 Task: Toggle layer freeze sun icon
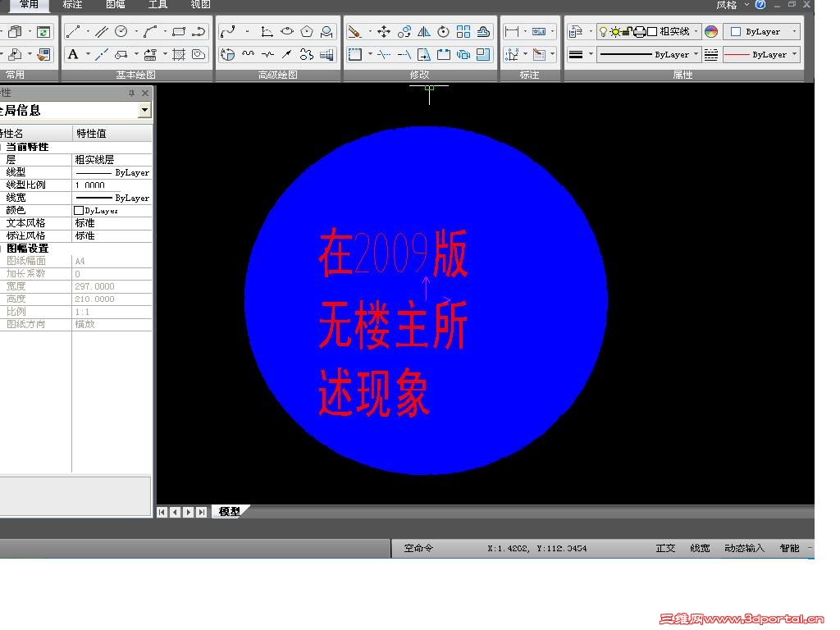[615, 32]
